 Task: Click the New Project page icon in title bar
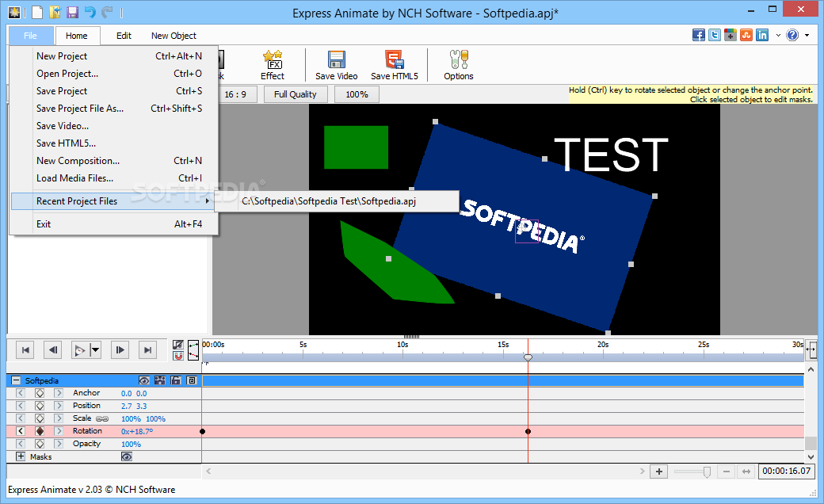click(36, 12)
